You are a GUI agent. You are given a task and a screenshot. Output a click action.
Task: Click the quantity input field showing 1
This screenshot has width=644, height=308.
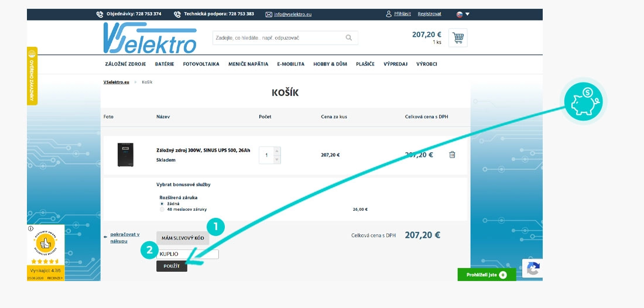266,155
